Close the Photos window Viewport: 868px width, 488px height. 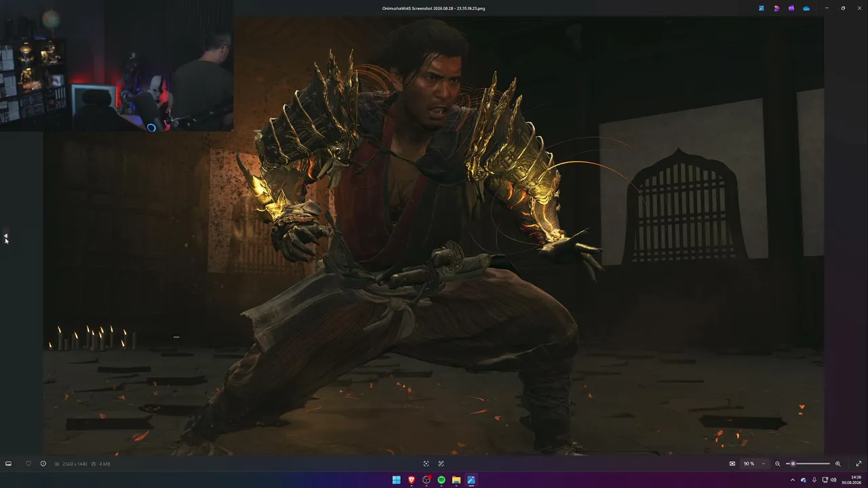pyautogui.click(x=859, y=8)
